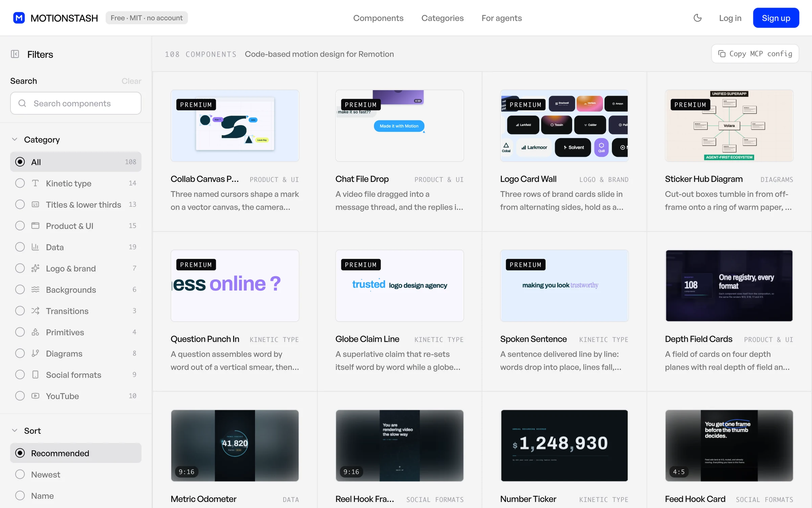Click the DIAGRAMS tag on Sticker Hub Diagram
The width and height of the screenshot is (812, 508).
pyautogui.click(x=777, y=179)
